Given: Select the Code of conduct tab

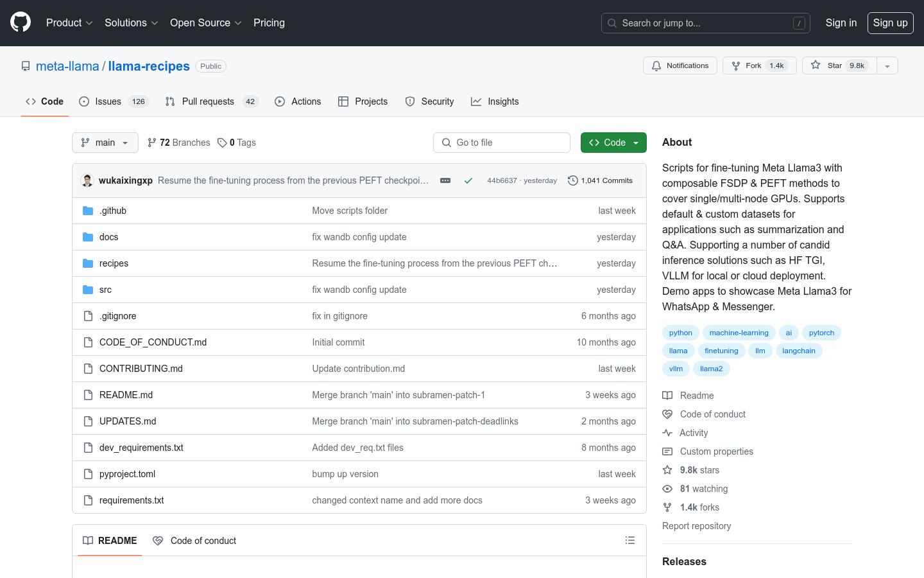Looking at the screenshot, I should (x=194, y=541).
